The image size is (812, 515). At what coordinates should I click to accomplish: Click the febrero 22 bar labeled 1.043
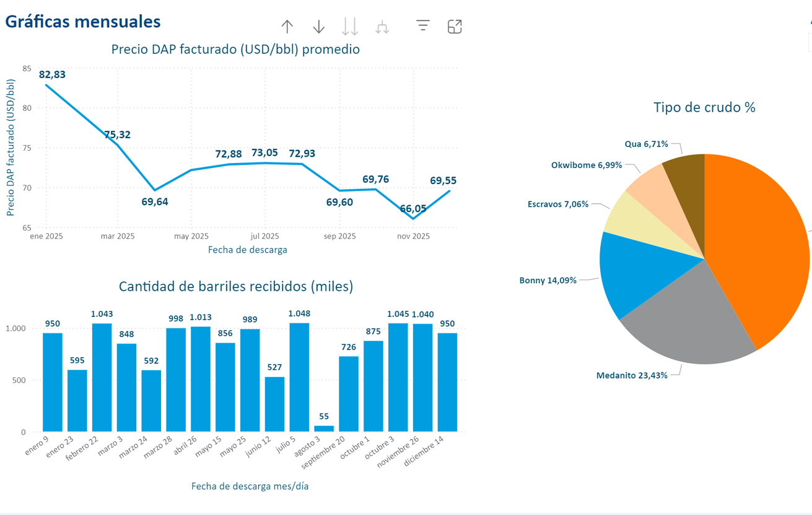(x=102, y=377)
